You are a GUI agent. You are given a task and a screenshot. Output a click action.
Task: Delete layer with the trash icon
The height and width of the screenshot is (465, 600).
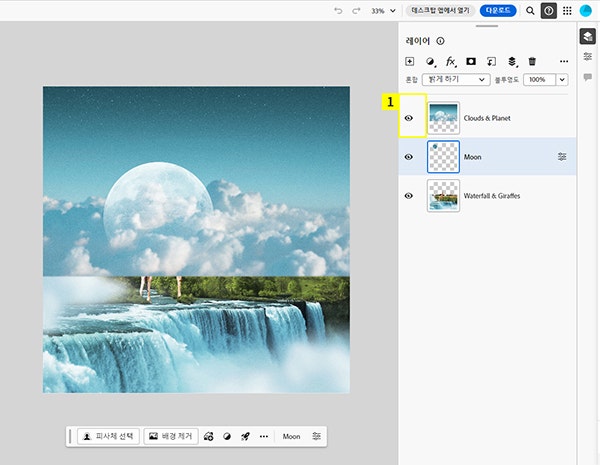point(532,62)
